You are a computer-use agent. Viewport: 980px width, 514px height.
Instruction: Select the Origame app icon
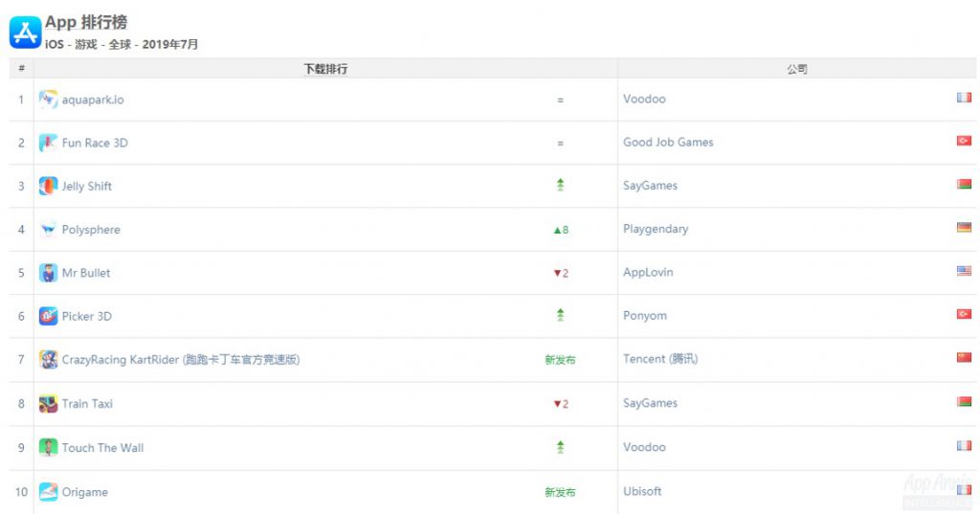tap(48, 492)
